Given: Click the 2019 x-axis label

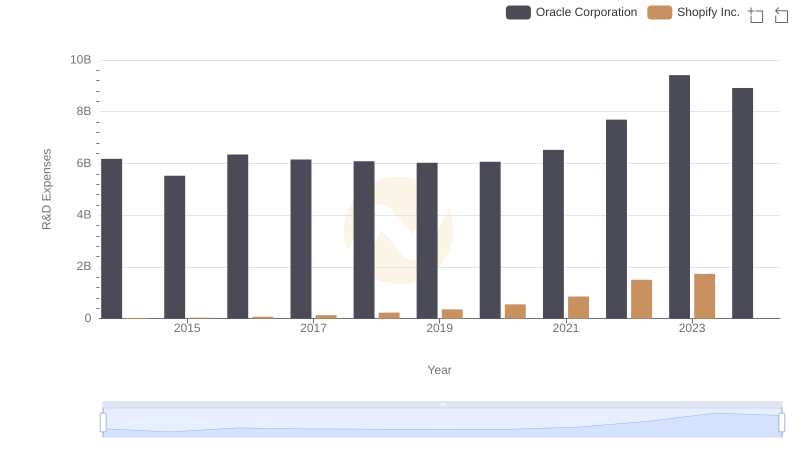Looking at the screenshot, I should click(x=439, y=328).
